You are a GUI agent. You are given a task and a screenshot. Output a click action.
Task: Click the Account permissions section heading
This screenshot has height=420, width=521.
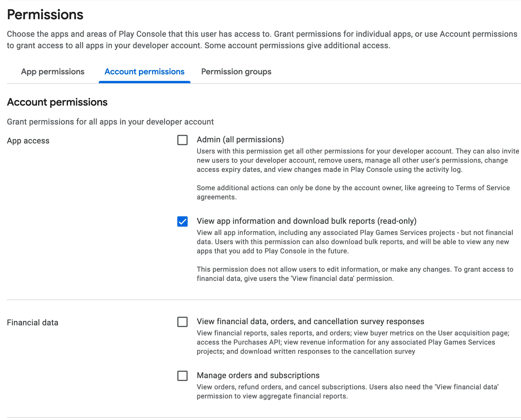coord(57,102)
